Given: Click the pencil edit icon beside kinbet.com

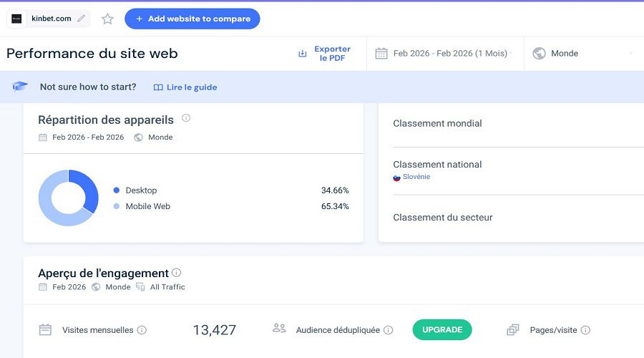Looking at the screenshot, I should [x=82, y=19].
